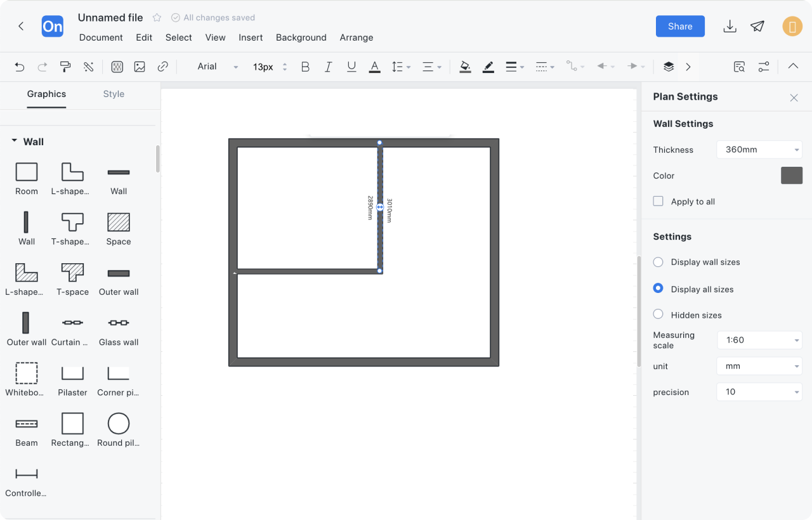812x520 pixels.
Task: Select Hidden sizes option
Action: click(658, 315)
